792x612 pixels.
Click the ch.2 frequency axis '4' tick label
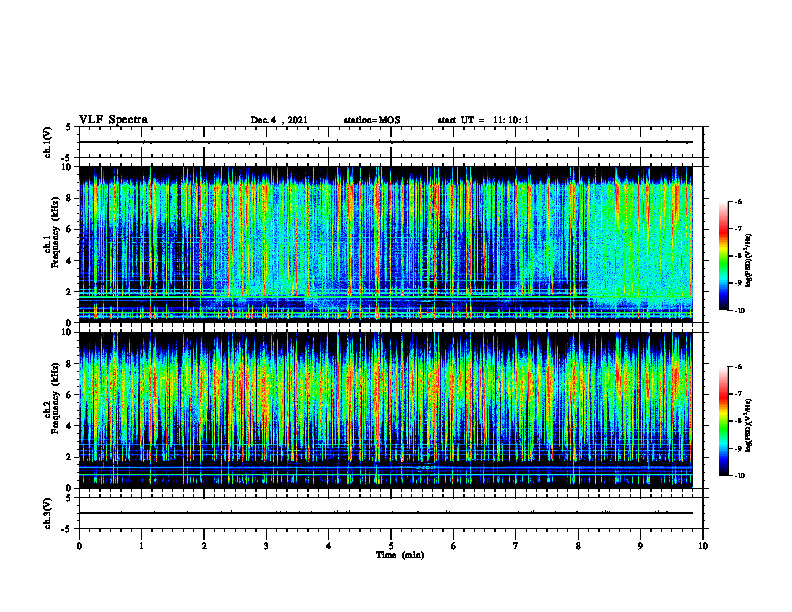69,426
